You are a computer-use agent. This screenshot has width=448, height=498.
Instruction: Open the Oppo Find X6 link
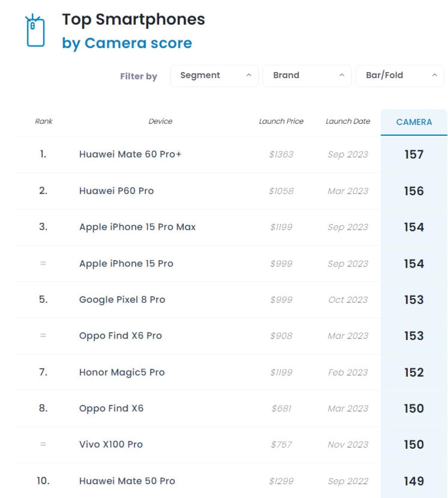point(111,408)
